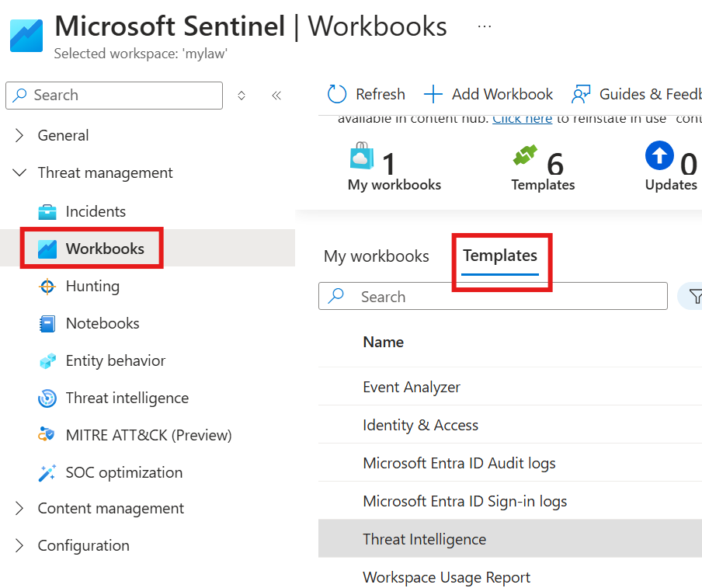The height and width of the screenshot is (588, 702).
Task: Open Entity behavior in sidebar
Action: (x=116, y=360)
